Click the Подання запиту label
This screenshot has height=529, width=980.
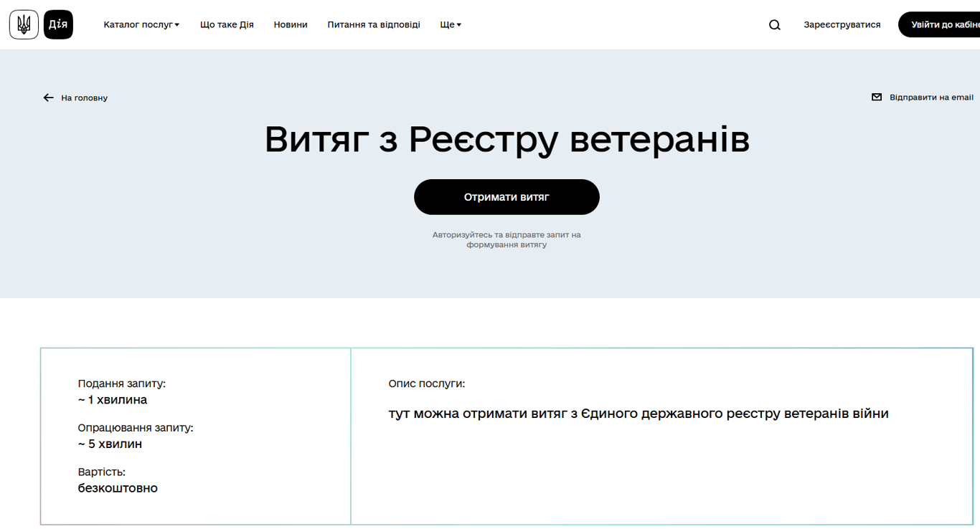122,383
